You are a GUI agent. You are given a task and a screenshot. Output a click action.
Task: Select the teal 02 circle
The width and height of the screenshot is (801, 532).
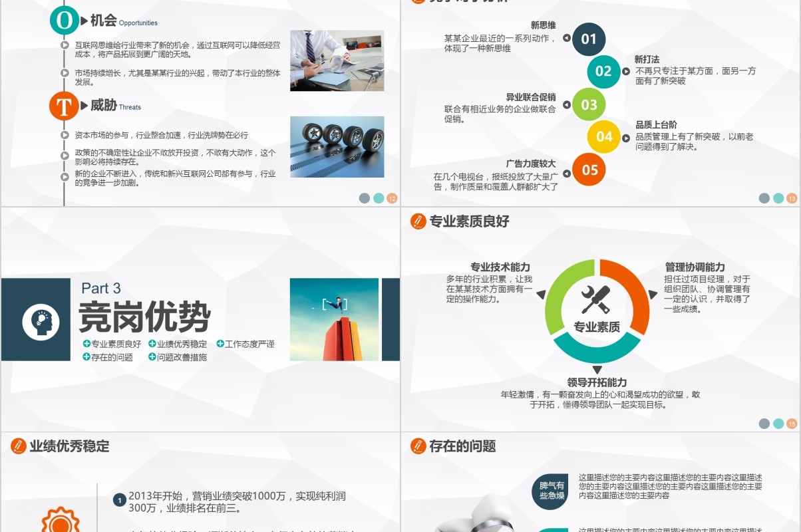tap(603, 71)
